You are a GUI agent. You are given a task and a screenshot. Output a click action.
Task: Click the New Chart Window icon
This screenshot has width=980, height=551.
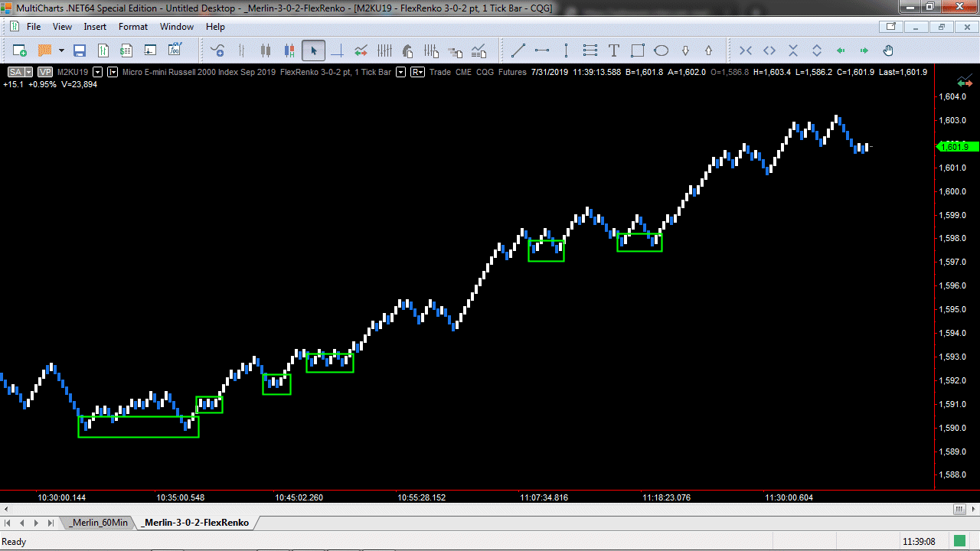pyautogui.click(x=20, y=51)
